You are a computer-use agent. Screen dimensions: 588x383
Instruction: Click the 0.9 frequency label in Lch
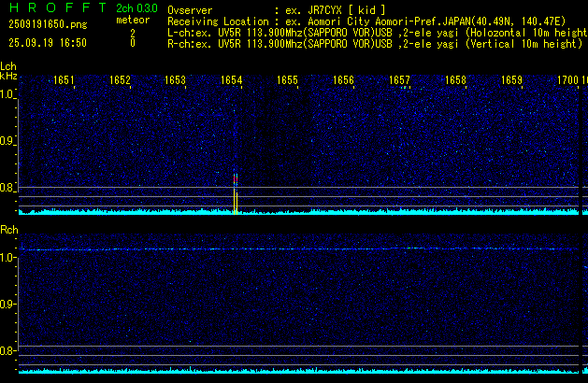point(7,141)
